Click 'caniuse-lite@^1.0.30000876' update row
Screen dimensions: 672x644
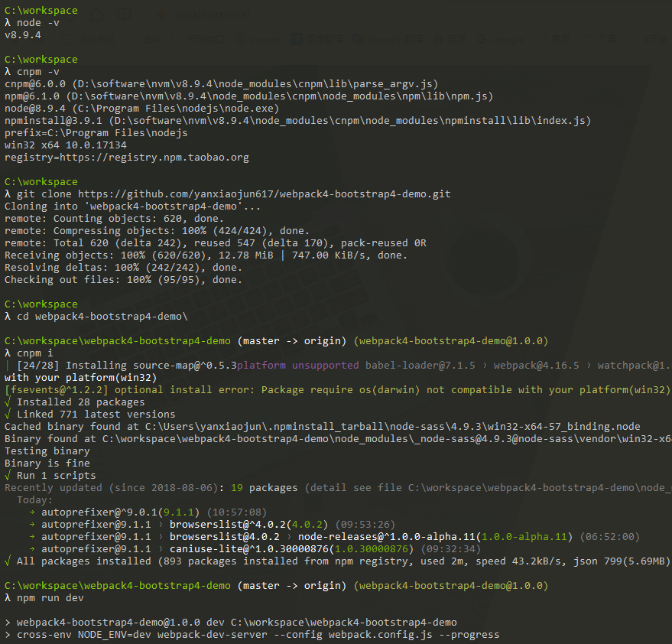pos(255,549)
